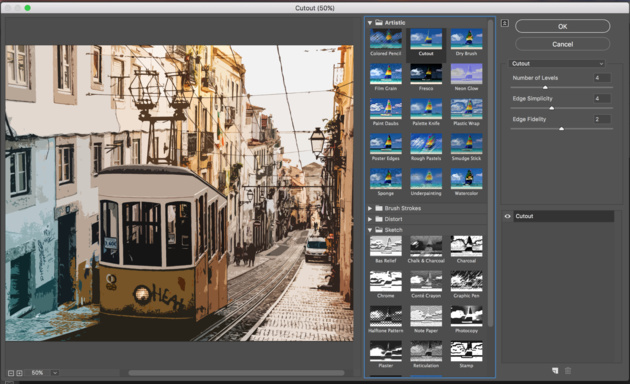Hide the Cutout effect layer

(507, 216)
